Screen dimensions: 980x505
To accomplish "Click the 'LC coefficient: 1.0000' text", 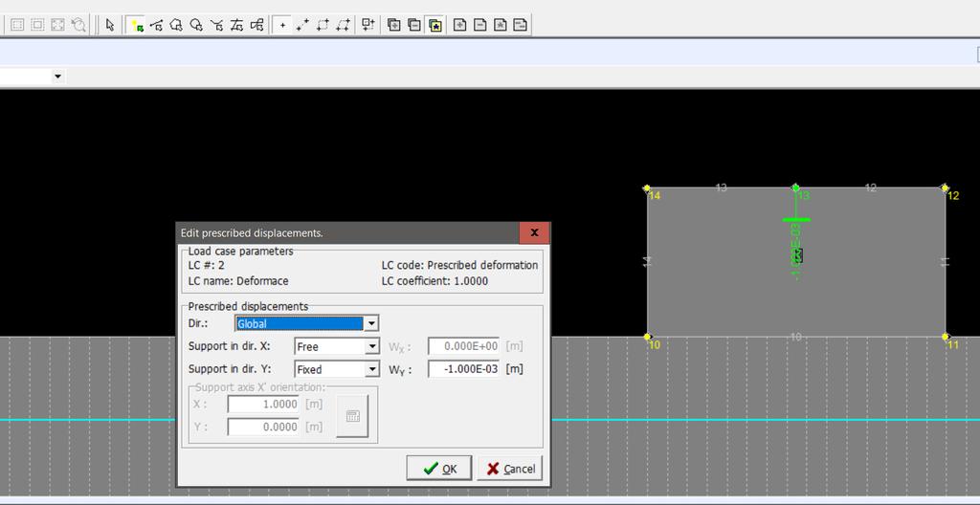I will point(434,281).
